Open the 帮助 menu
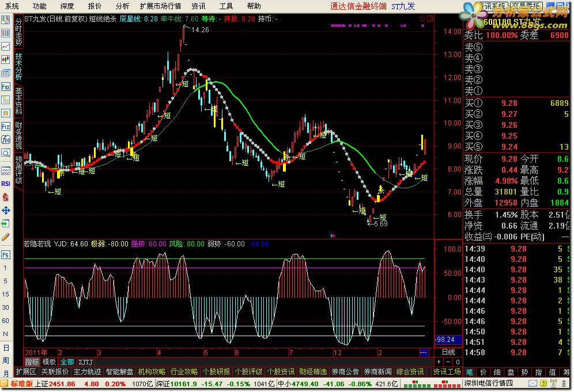The height and width of the screenshot is (392, 574). 254,6
